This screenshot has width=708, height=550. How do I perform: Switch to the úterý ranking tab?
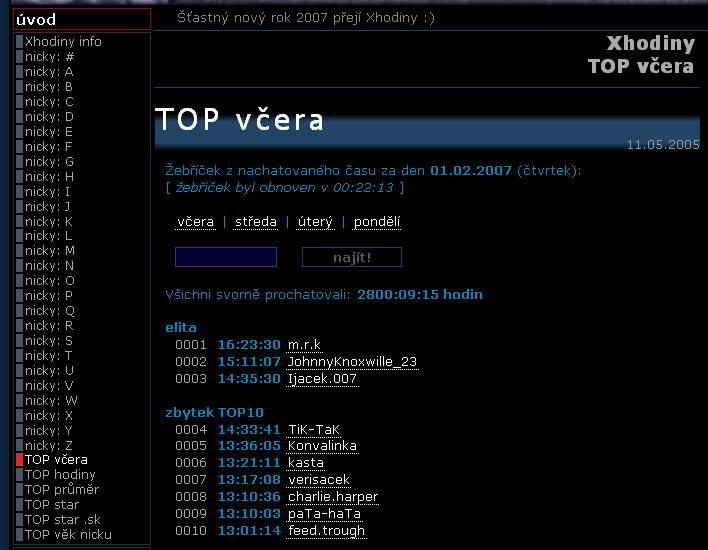point(315,222)
